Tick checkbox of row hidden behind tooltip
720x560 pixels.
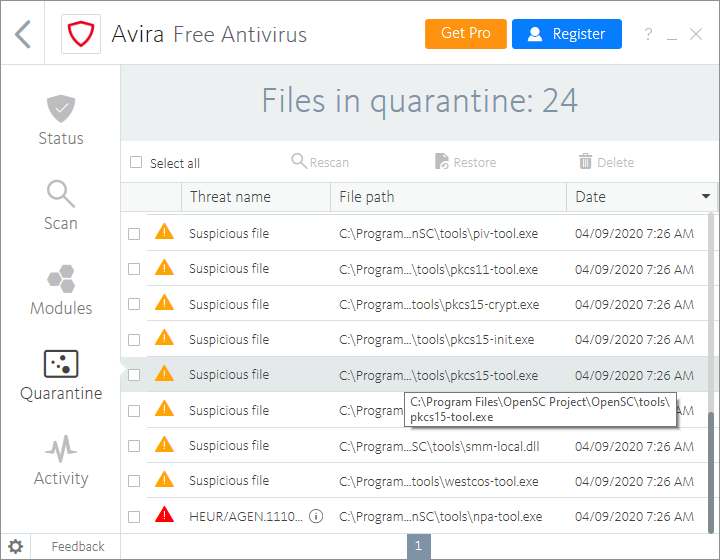[134, 411]
